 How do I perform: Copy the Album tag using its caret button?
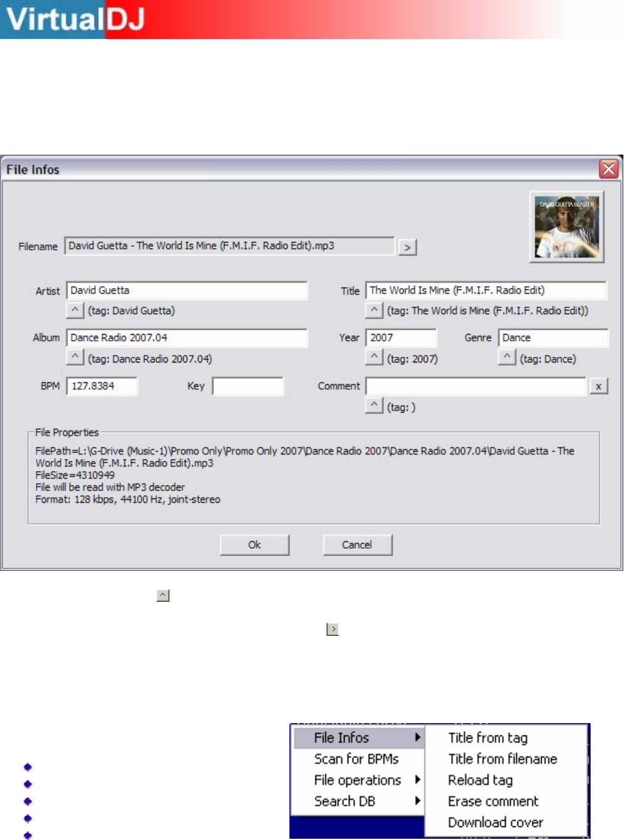75,357
